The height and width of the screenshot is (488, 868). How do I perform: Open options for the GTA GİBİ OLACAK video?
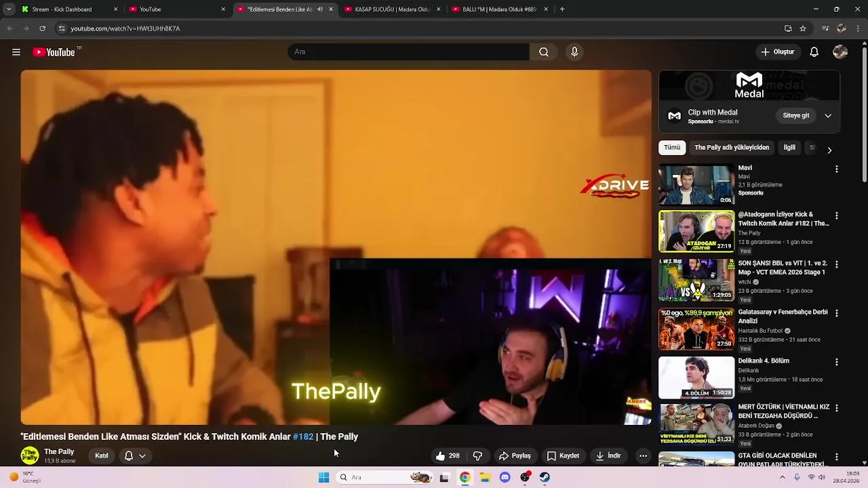click(x=836, y=457)
